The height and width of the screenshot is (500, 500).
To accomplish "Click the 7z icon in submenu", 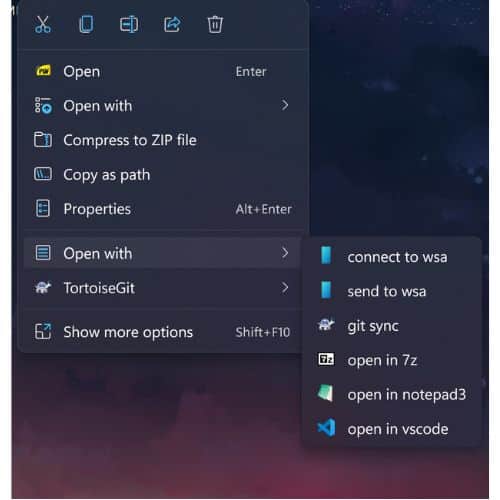I will [326, 359].
